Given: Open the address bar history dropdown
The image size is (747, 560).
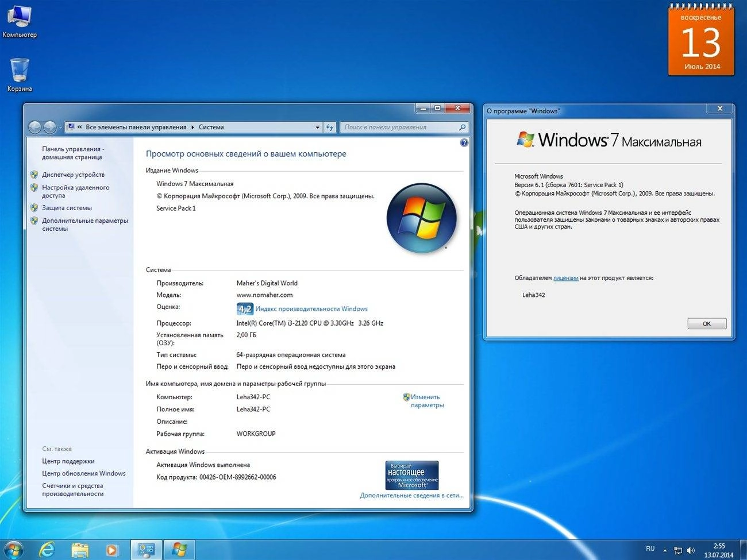Looking at the screenshot, I should (317, 128).
